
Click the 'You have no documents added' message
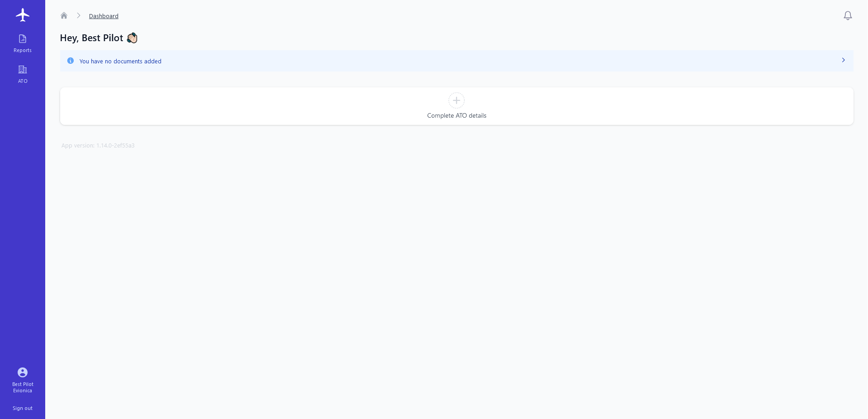coord(120,62)
